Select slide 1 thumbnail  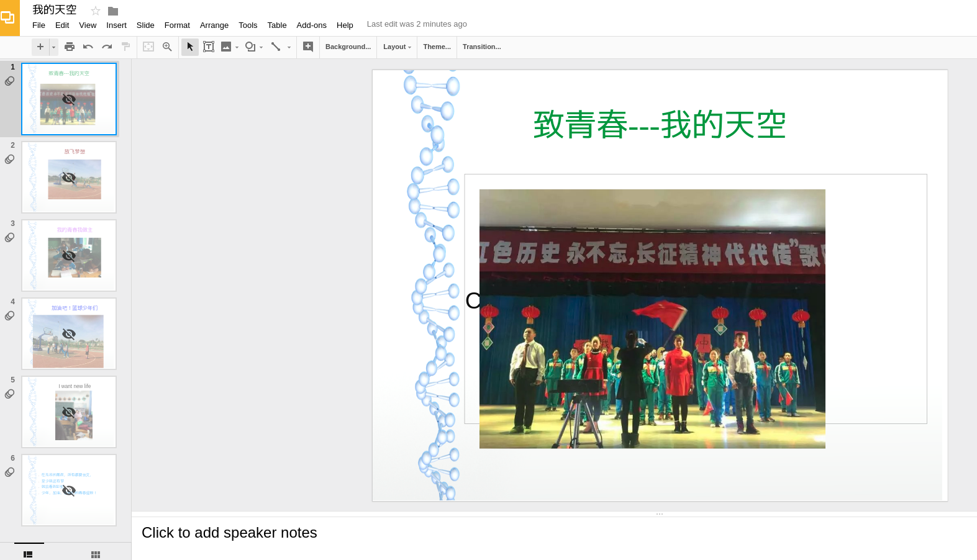pyautogui.click(x=69, y=99)
